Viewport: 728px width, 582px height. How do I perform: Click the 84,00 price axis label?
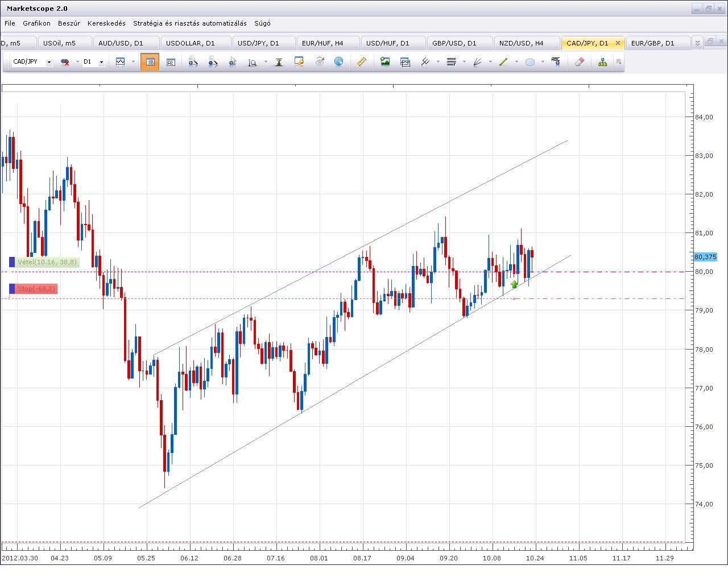704,117
